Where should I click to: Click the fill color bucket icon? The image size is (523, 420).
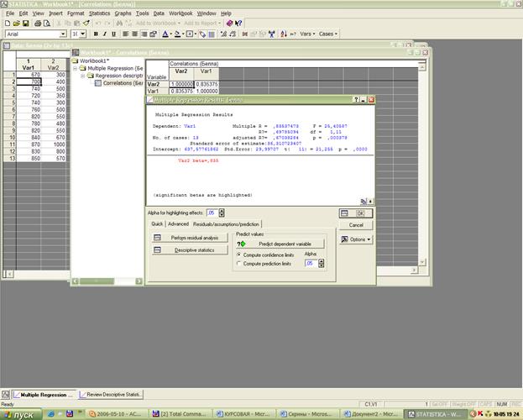click(x=177, y=34)
